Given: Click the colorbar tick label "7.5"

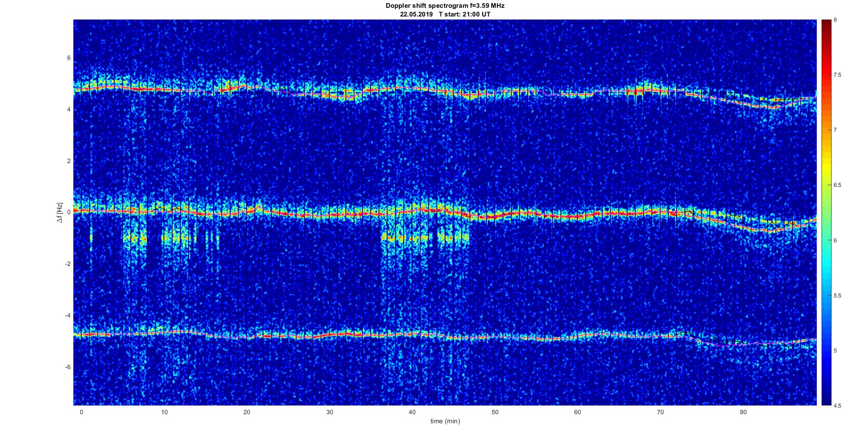Looking at the screenshot, I should (837, 75).
